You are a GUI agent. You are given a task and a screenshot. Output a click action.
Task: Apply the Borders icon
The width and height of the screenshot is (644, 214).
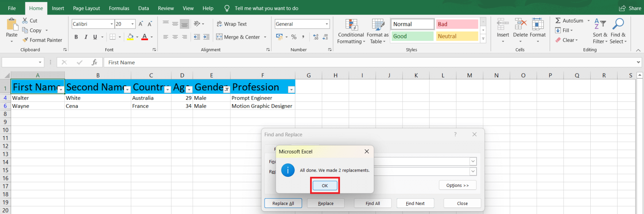pos(112,37)
